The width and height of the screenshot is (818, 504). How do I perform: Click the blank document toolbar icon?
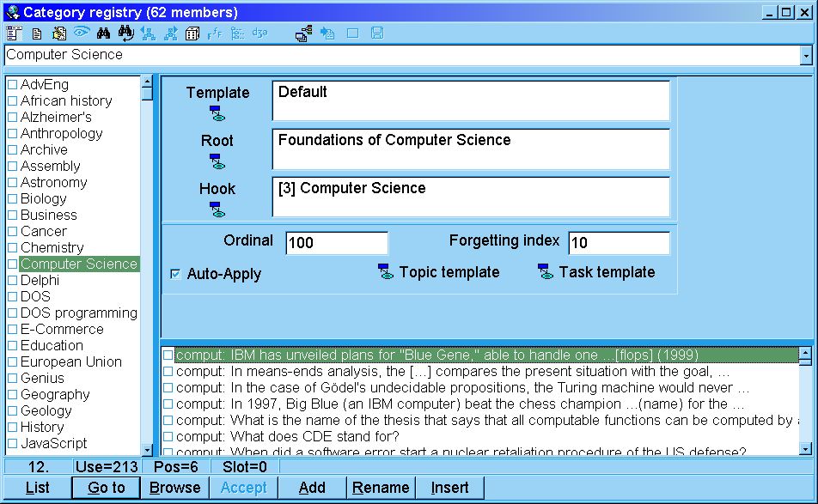coord(36,33)
